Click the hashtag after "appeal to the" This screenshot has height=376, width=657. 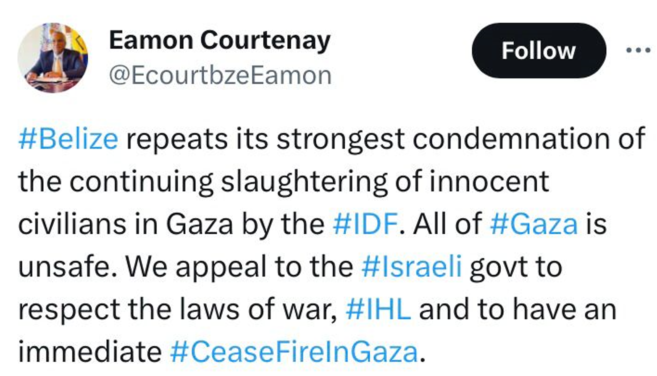[x=411, y=266]
